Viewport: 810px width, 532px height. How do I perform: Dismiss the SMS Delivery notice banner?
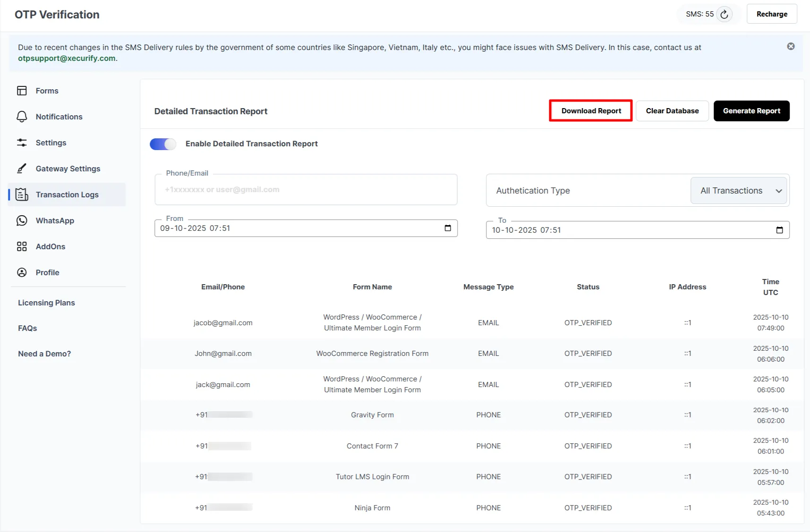(790, 46)
